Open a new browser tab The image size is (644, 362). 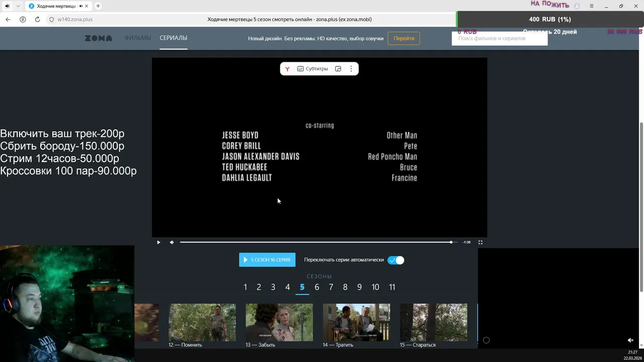98,6
